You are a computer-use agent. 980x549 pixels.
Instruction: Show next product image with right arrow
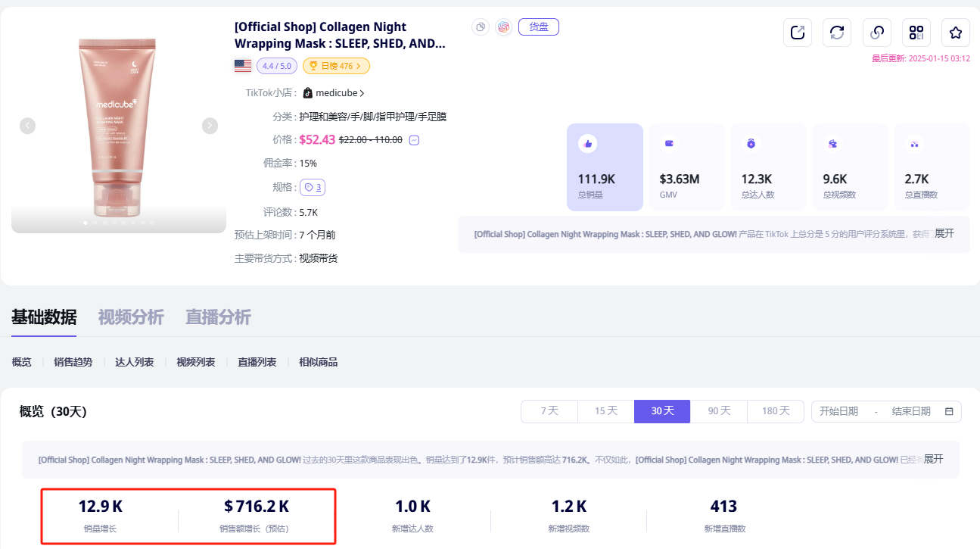click(x=210, y=126)
